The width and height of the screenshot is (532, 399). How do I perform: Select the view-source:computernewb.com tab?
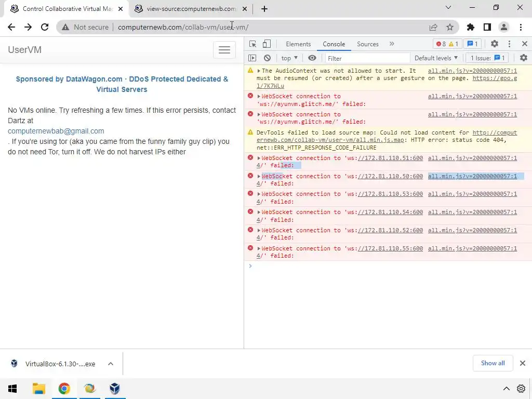191,9
